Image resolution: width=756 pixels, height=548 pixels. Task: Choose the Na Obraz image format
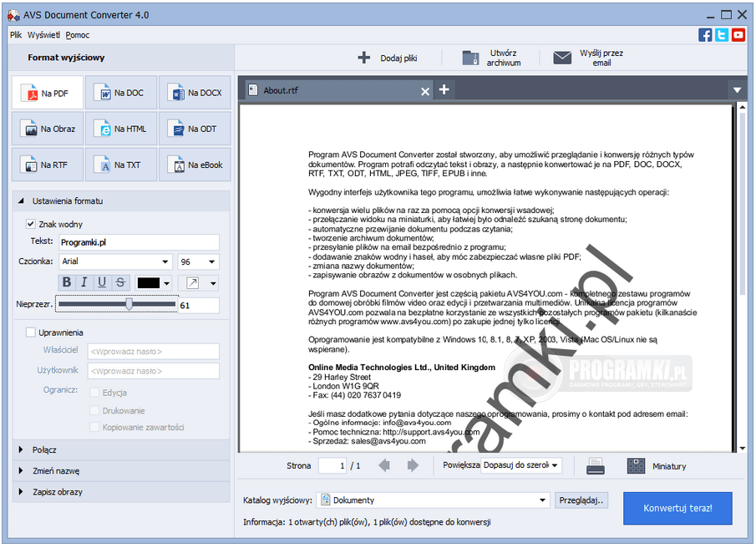[48, 129]
